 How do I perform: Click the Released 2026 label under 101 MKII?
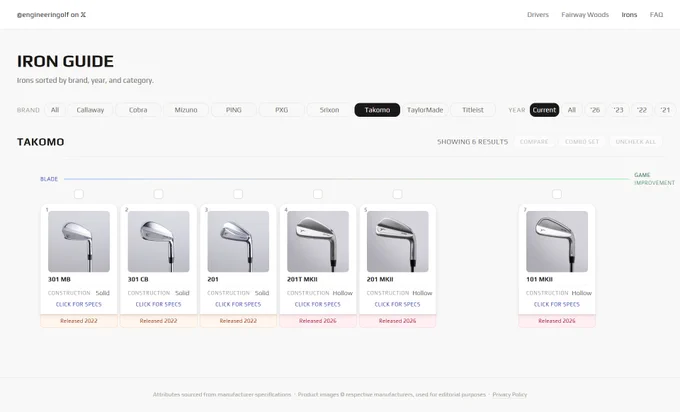[x=557, y=321]
